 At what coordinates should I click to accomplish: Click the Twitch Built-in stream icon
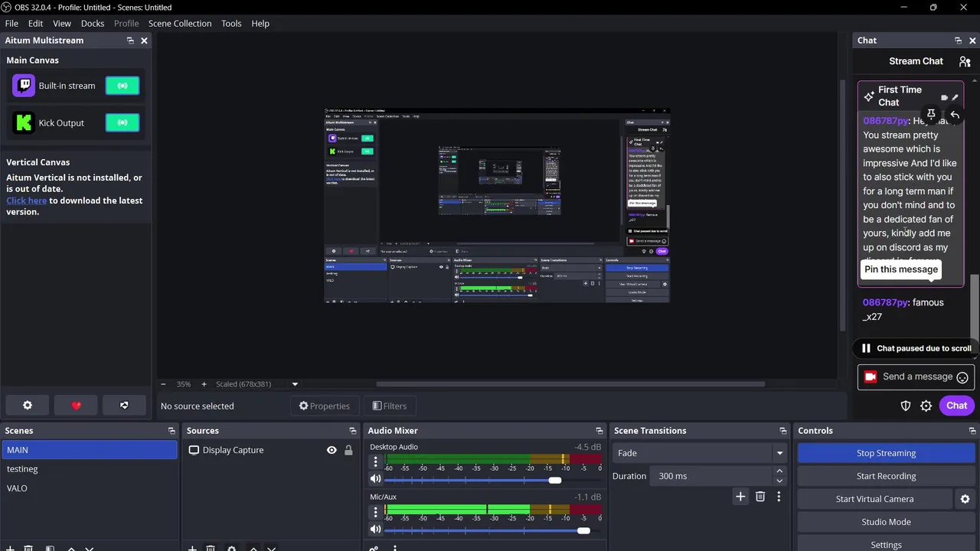coord(24,86)
